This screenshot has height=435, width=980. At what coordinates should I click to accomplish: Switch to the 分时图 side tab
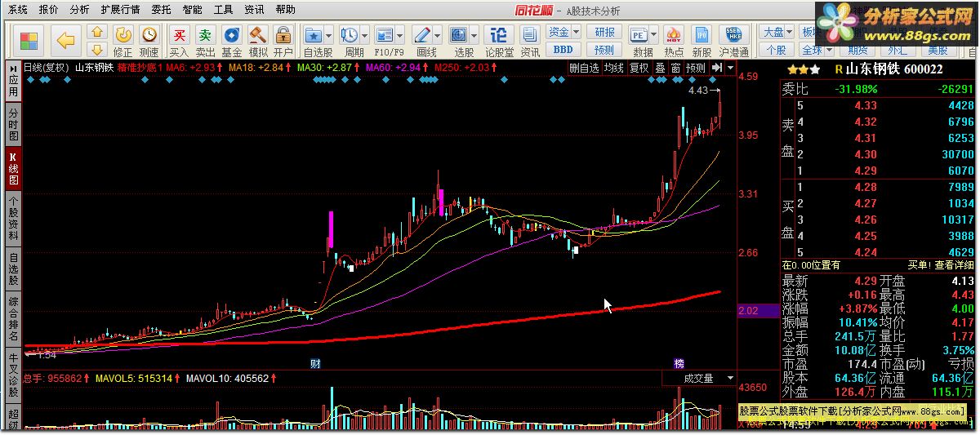coord(13,123)
